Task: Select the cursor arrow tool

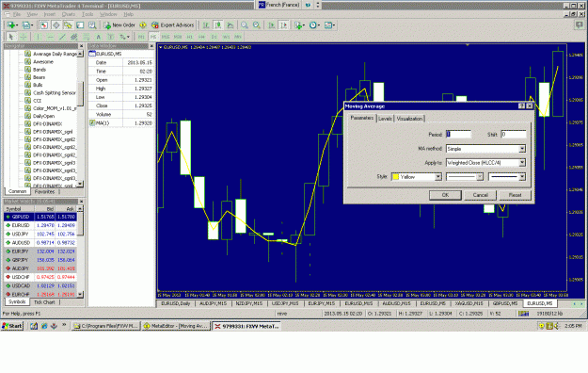Action: pos(11,37)
